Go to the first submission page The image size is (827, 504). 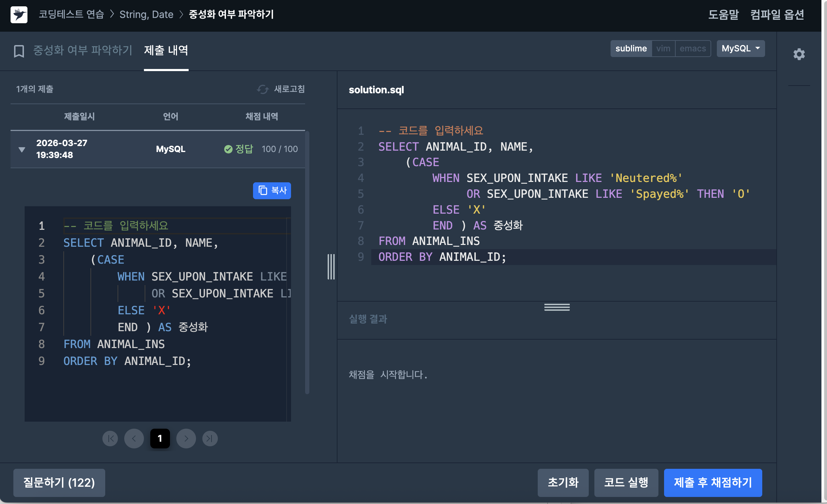110,439
